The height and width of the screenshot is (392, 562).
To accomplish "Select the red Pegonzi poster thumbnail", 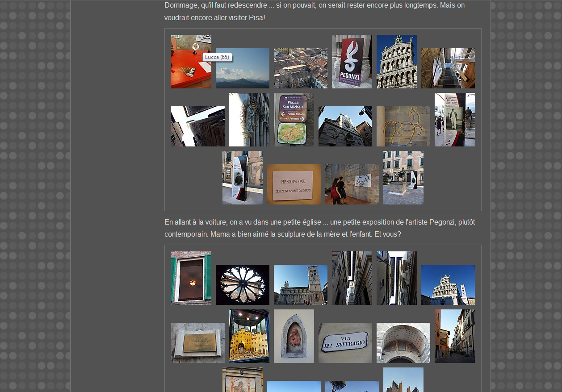I will pos(352,62).
